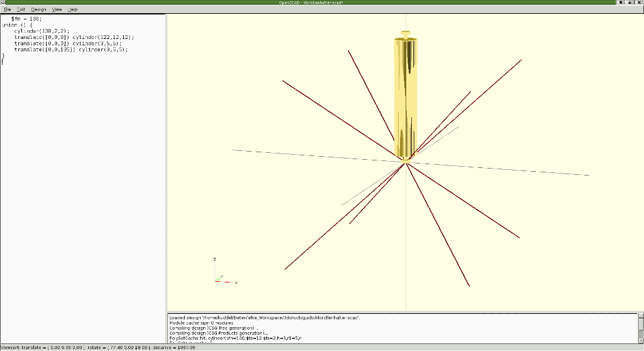Click 'Compiling design (CSG Tree generation)' console line

214,328
